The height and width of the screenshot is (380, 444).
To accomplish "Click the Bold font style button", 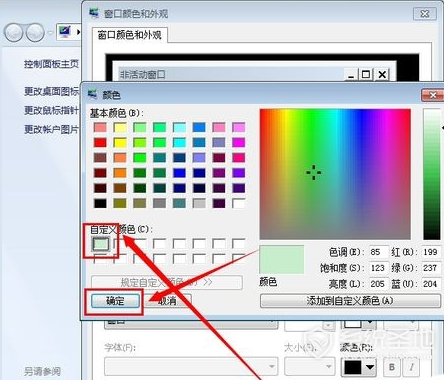I will click(392, 367).
